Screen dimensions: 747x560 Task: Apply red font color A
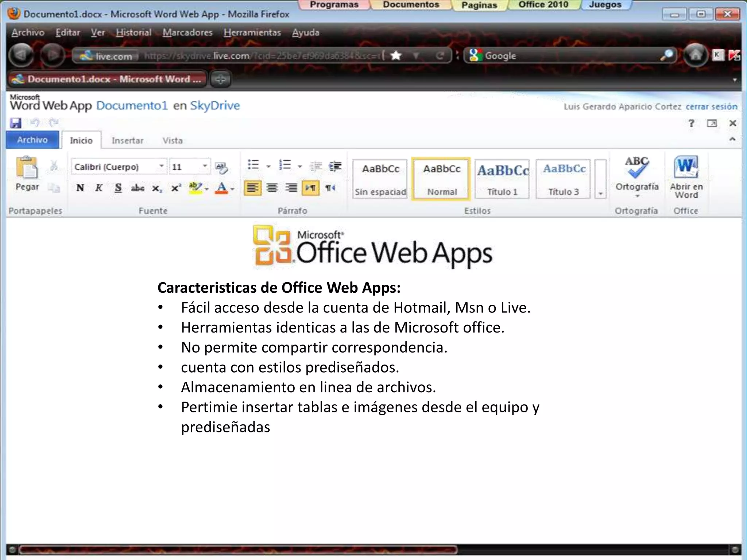(x=221, y=188)
